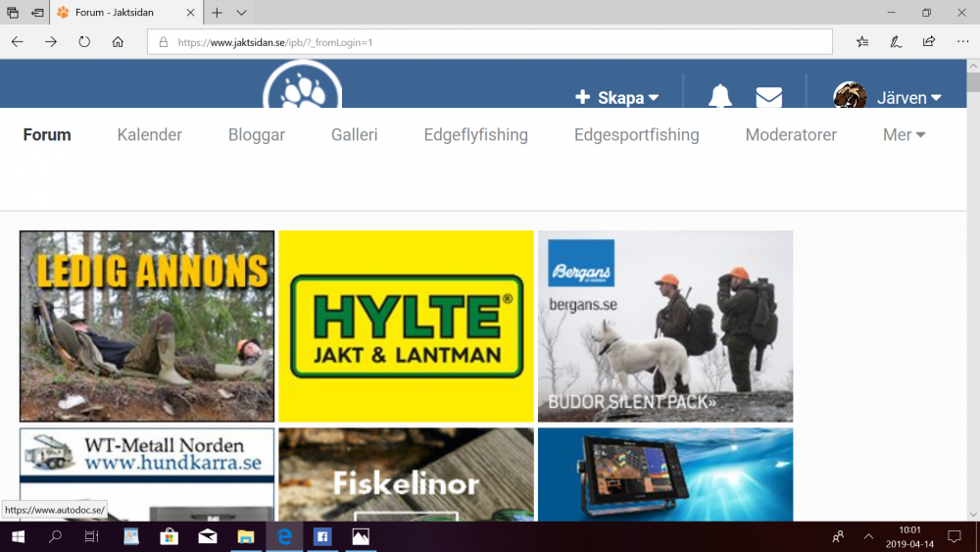Open the Facebook app in taskbar
This screenshot has width=980, height=552.
[x=322, y=536]
